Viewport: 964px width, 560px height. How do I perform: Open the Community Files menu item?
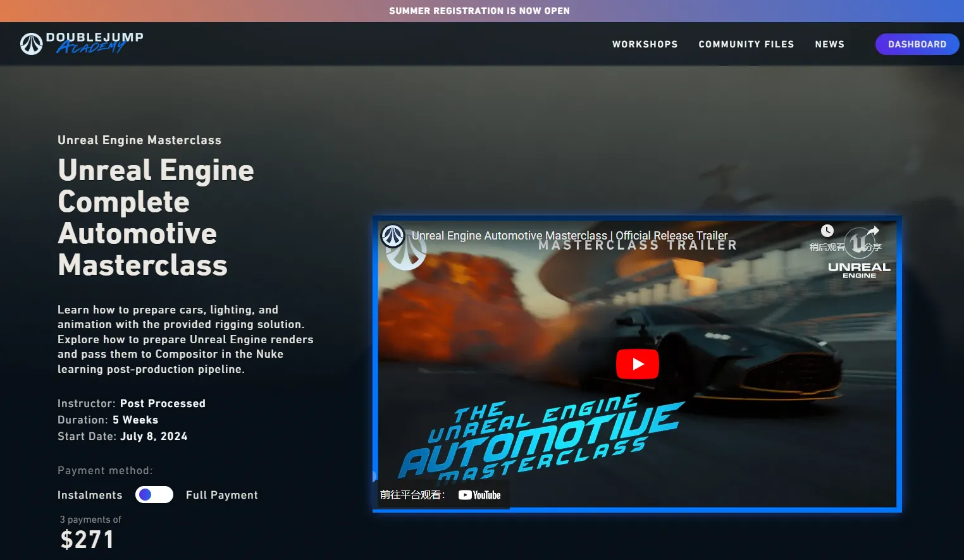(x=746, y=44)
